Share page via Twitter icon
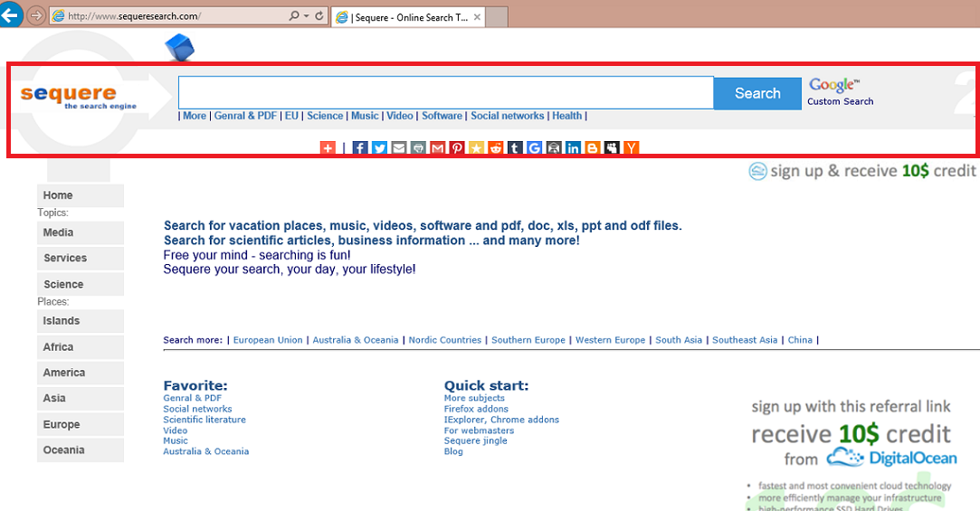This screenshot has height=511, width=980. (x=379, y=148)
